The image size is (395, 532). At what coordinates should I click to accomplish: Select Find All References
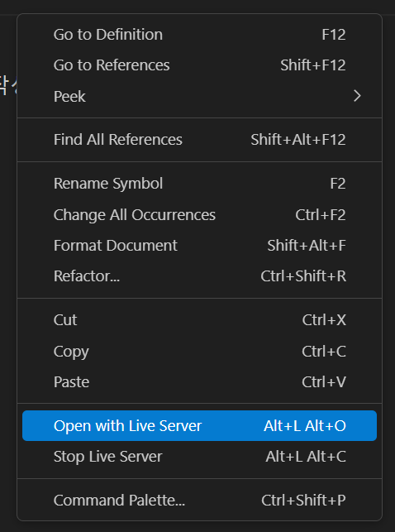pos(199,140)
